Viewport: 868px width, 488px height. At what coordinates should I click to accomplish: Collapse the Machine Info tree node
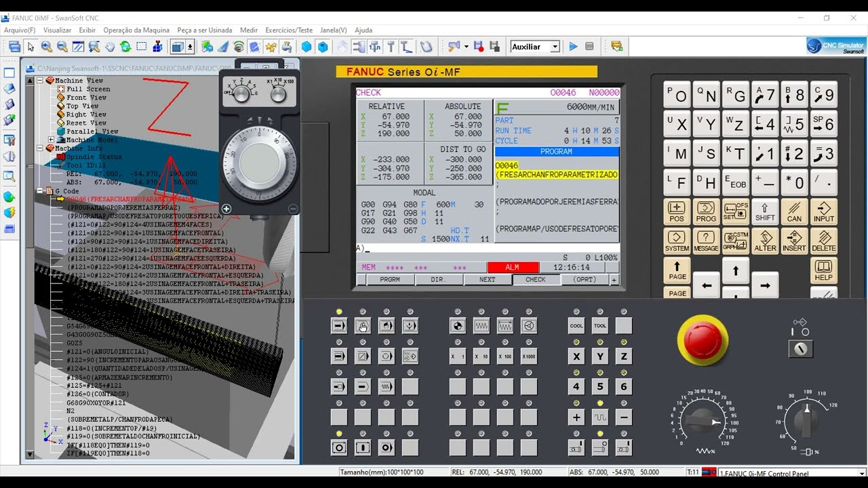tap(40, 148)
